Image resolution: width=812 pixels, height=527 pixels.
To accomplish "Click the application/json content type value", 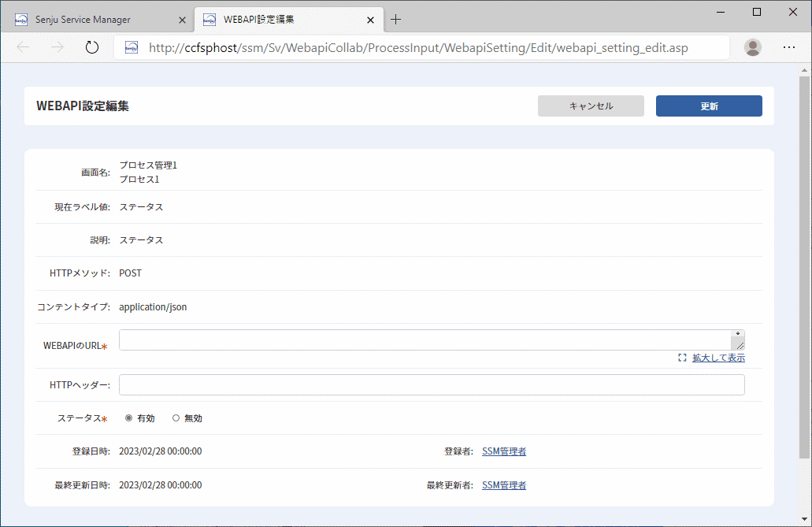I will tap(153, 306).
